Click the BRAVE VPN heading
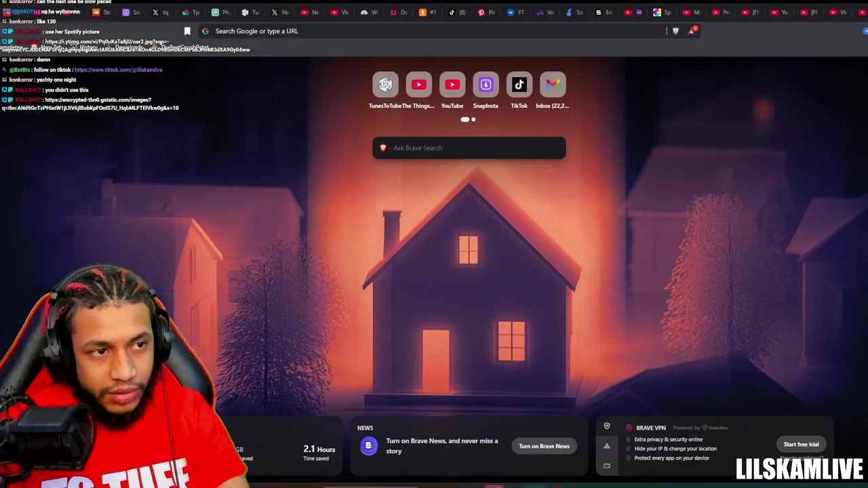Viewport: 868px width, 488px height. point(651,428)
